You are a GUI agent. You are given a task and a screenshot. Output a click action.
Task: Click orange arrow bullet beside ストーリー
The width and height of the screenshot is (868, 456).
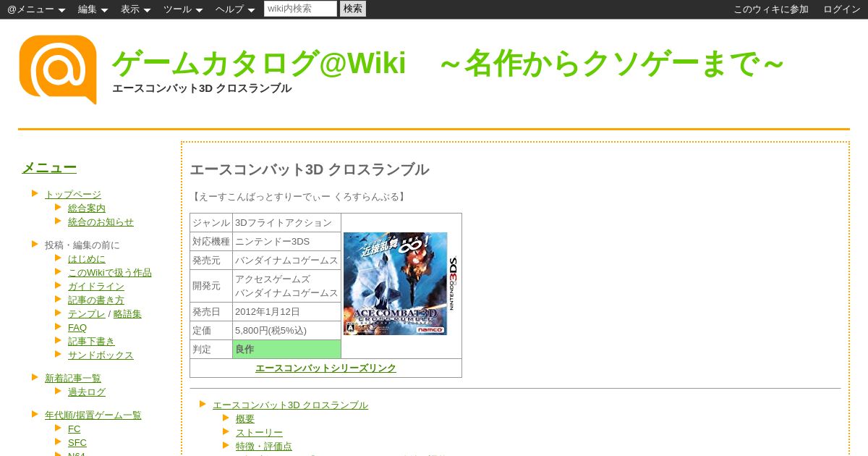click(226, 431)
